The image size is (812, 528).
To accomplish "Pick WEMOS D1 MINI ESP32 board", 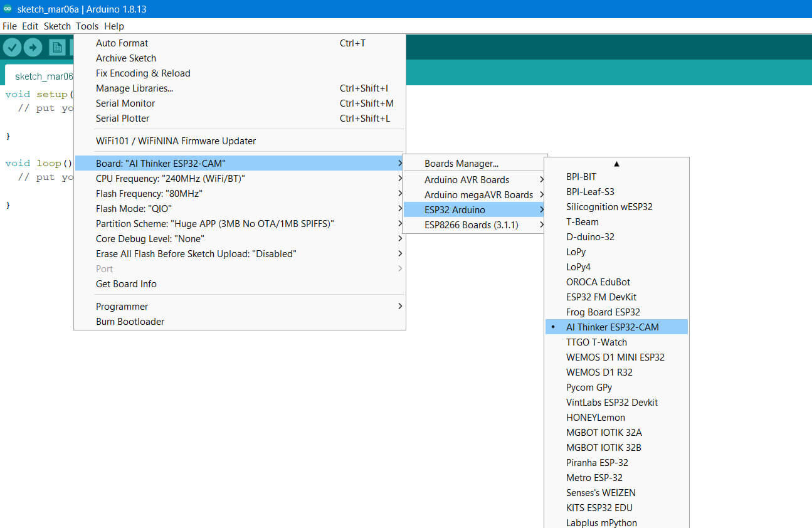I will click(x=614, y=357).
